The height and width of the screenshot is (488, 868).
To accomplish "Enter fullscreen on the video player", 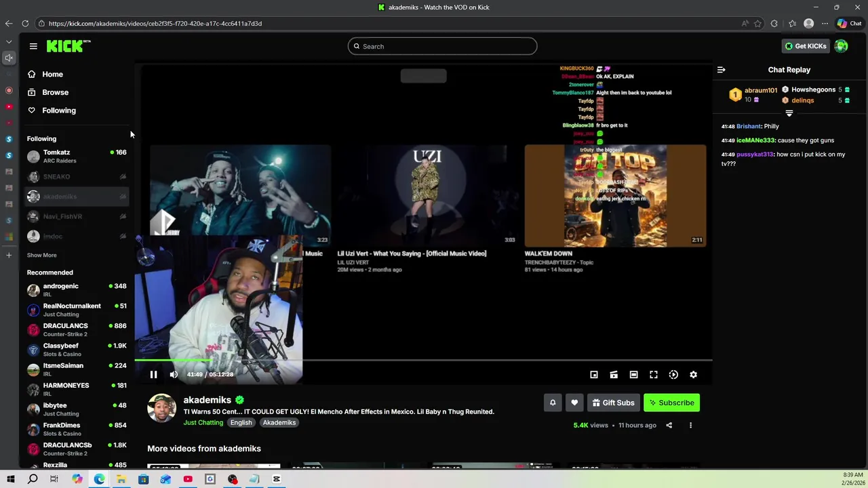I will click(654, 374).
